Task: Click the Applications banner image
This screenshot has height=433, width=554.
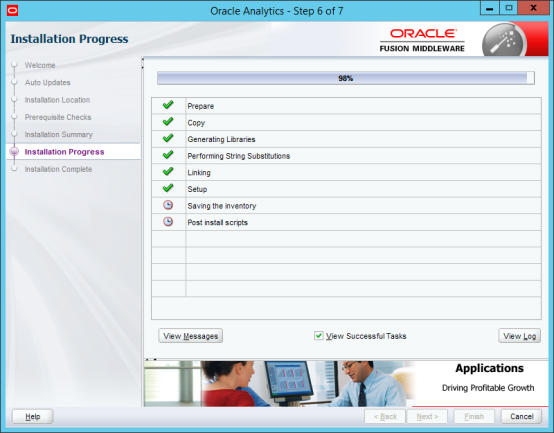Action: [346, 384]
